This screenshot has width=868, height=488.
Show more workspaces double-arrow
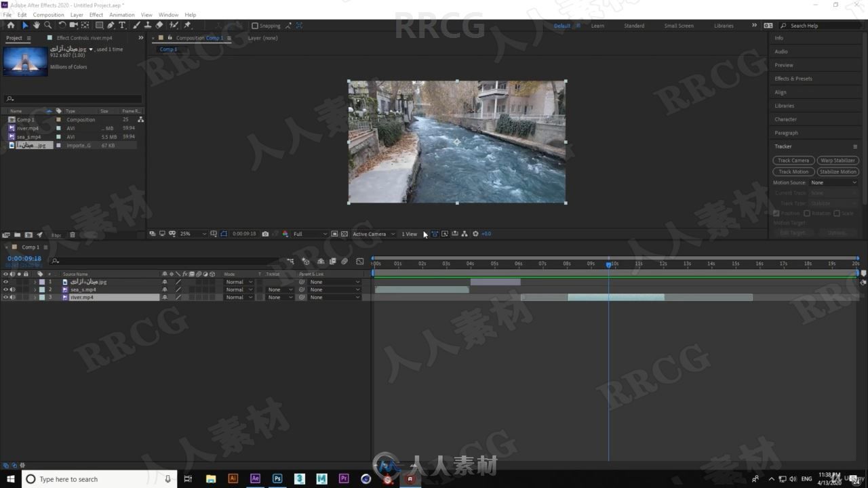point(754,26)
